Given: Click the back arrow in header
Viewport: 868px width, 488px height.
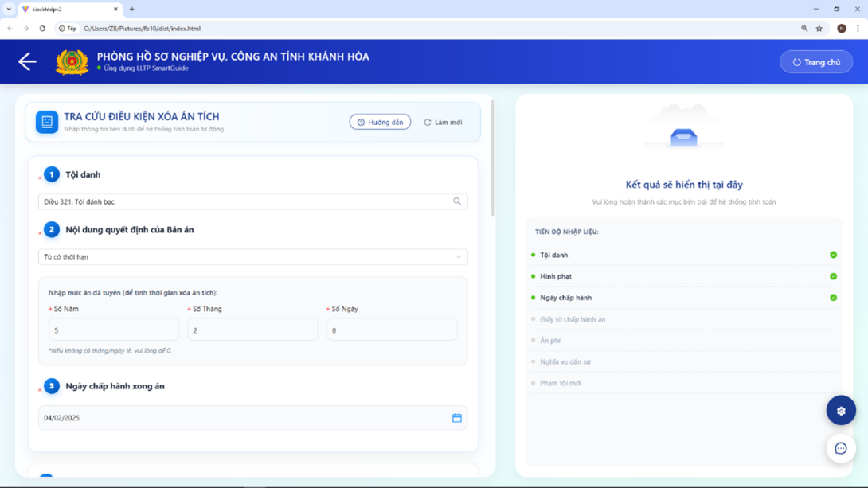Looking at the screenshot, I should tap(27, 62).
